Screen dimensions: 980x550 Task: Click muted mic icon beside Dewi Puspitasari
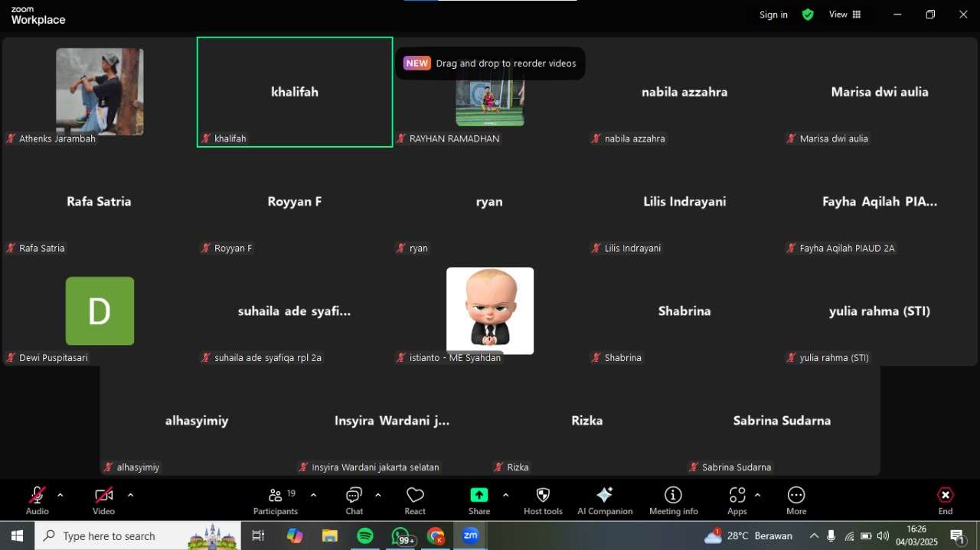coord(11,357)
